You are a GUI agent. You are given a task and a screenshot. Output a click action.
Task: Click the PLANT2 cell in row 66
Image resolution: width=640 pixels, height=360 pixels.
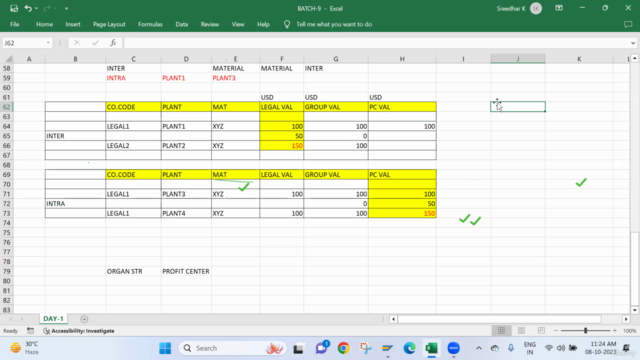tap(186, 146)
